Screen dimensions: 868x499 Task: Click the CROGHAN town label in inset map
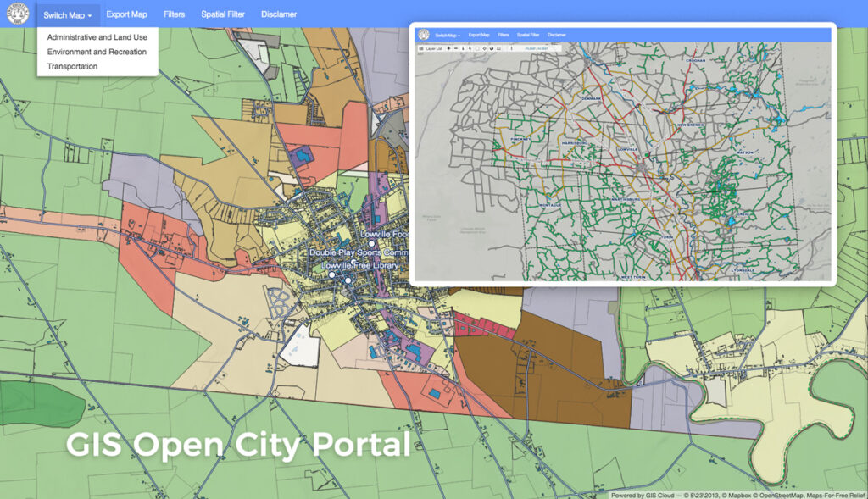point(696,60)
